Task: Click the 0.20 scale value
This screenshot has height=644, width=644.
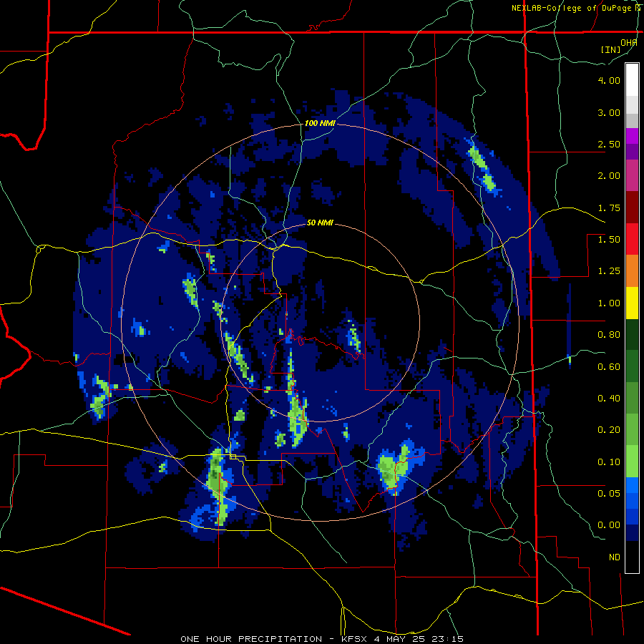Action: tap(609, 429)
